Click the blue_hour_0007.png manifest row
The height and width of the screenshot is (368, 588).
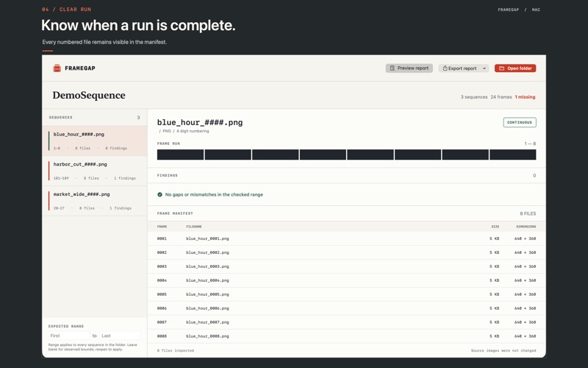click(x=346, y=322)
